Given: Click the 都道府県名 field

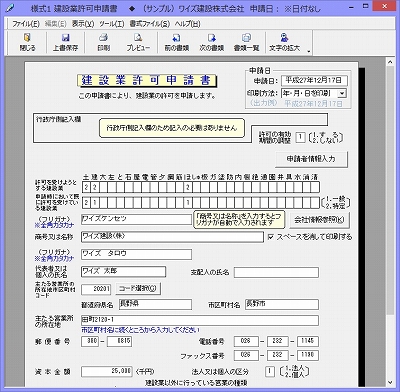Looking at the screenshot, I should [x=155, y=304].
